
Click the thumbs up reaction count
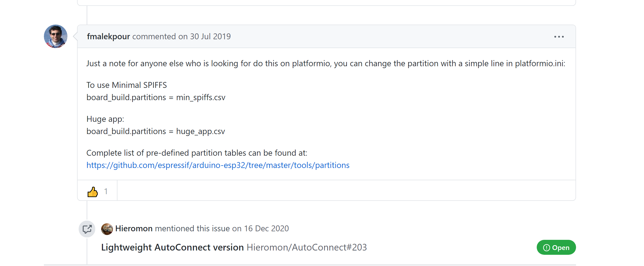point(106,191)
